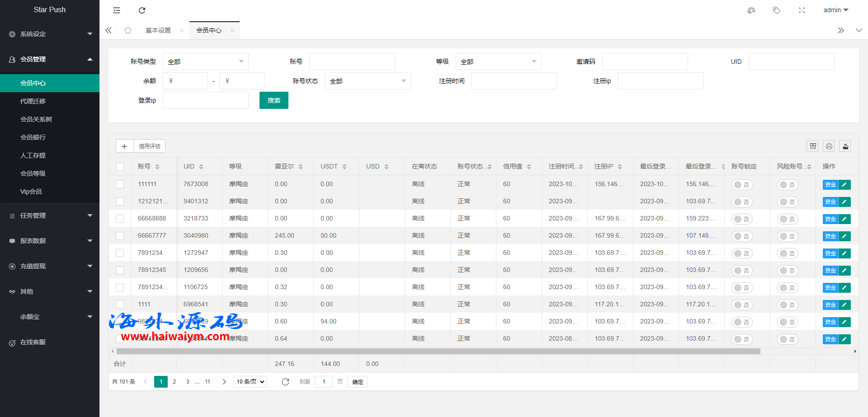
Task: Enter fullscreen using the expand icon
Action: pyautogui.click(x=802, y=10)
